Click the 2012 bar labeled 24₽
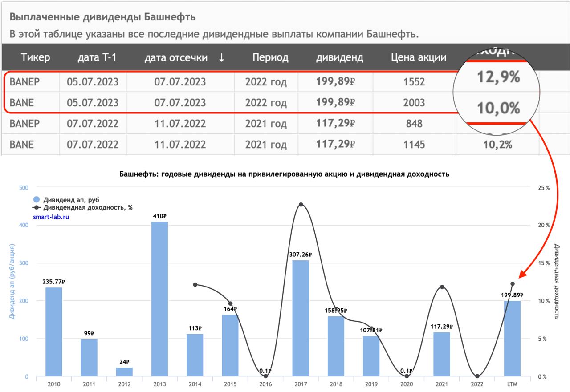 point(124,372)
